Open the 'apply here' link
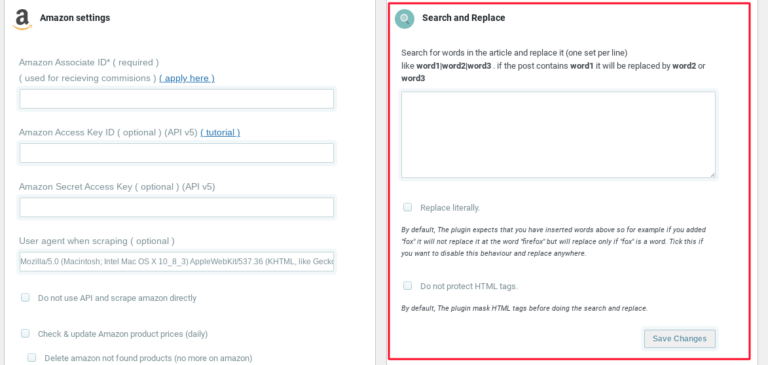 click(x=187, y=78)
